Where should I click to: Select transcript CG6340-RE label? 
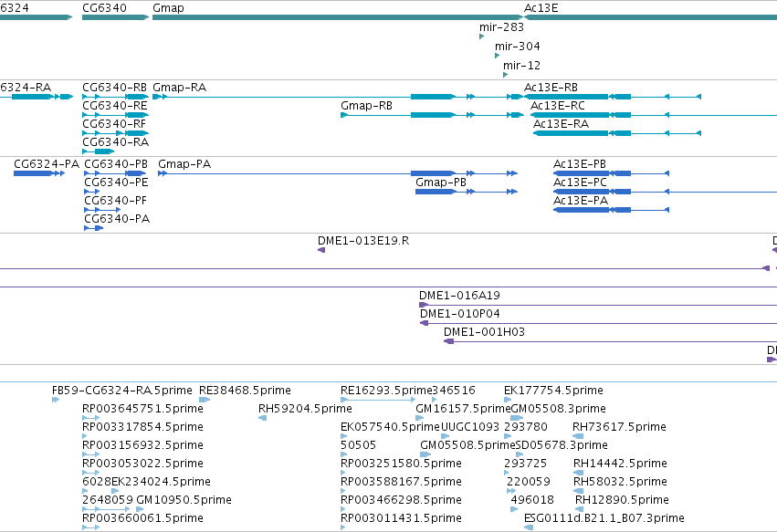[114, 106]
